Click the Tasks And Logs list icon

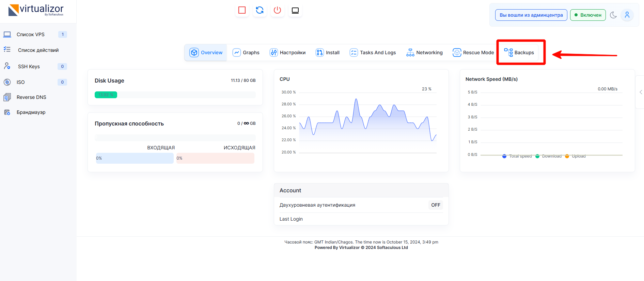pos(354,53)
